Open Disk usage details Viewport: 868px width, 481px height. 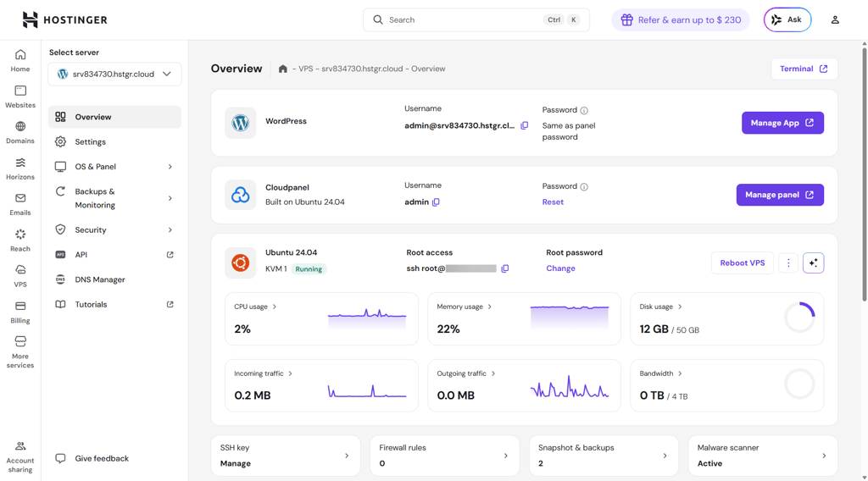(660, 307)
